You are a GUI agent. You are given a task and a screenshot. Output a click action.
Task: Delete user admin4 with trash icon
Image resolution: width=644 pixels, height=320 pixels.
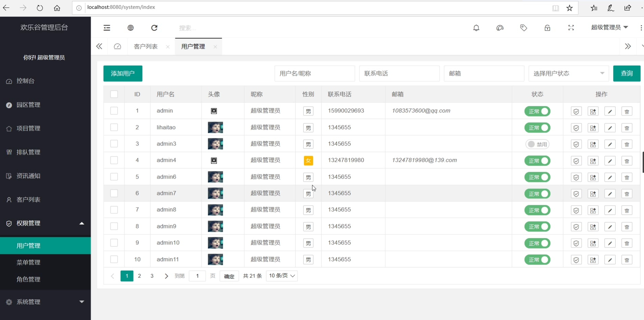pos(627,161)
